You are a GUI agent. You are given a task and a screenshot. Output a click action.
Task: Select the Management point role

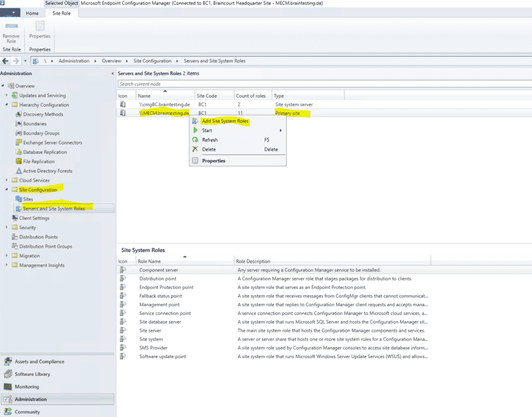(x=159, y=304)
